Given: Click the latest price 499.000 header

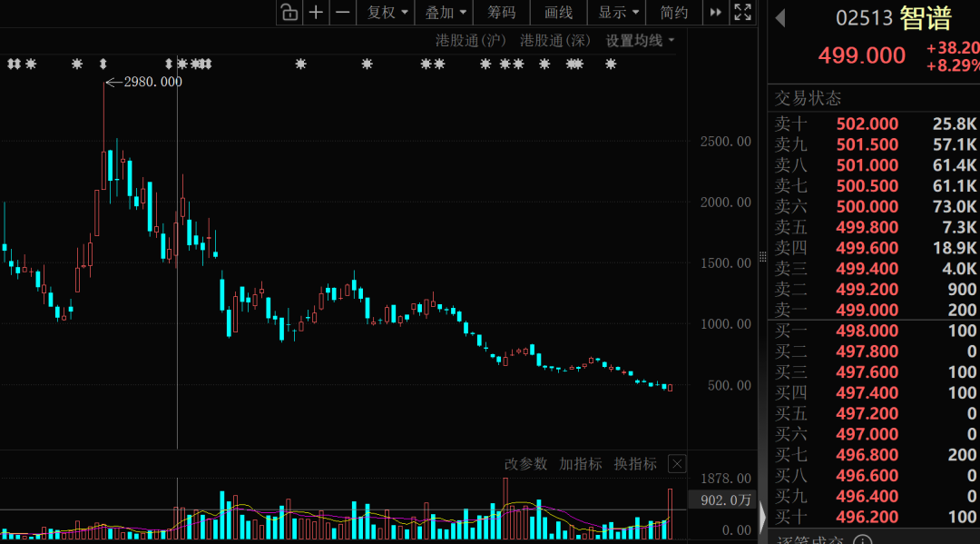Looking at the screenshot, I should pos(862,55).
